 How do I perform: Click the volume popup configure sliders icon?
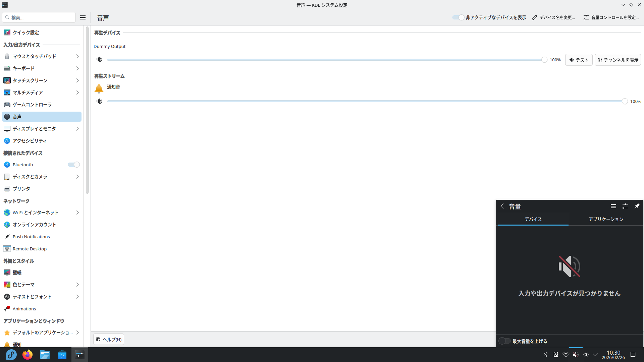(x=625, y=206)
